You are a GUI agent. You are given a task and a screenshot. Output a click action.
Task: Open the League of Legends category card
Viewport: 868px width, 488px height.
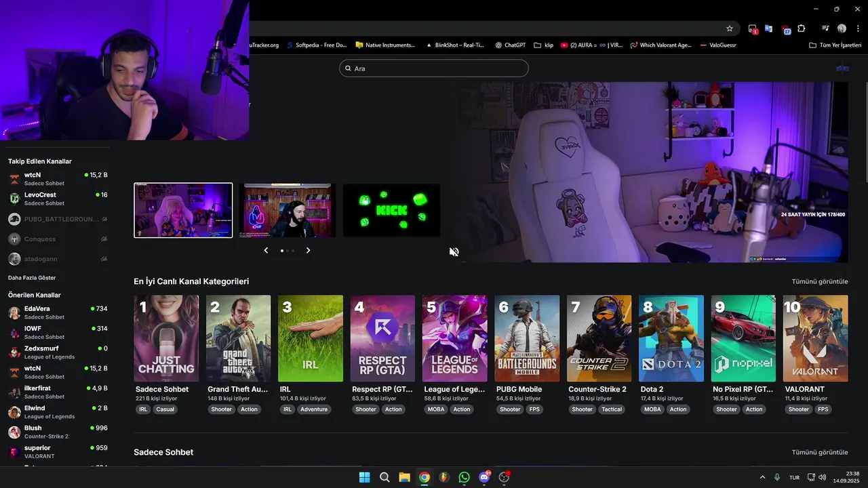(x=454, y=338)
